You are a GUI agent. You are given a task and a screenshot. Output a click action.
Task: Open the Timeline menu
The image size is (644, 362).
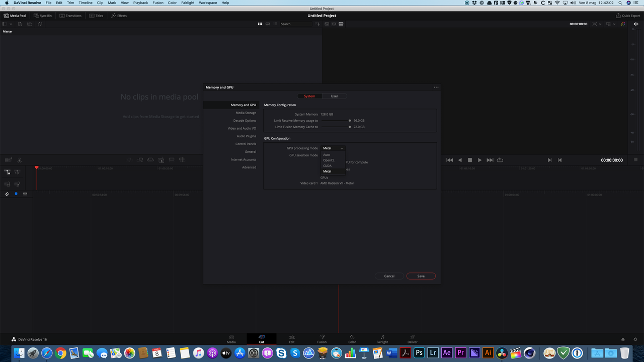(86, 3)
